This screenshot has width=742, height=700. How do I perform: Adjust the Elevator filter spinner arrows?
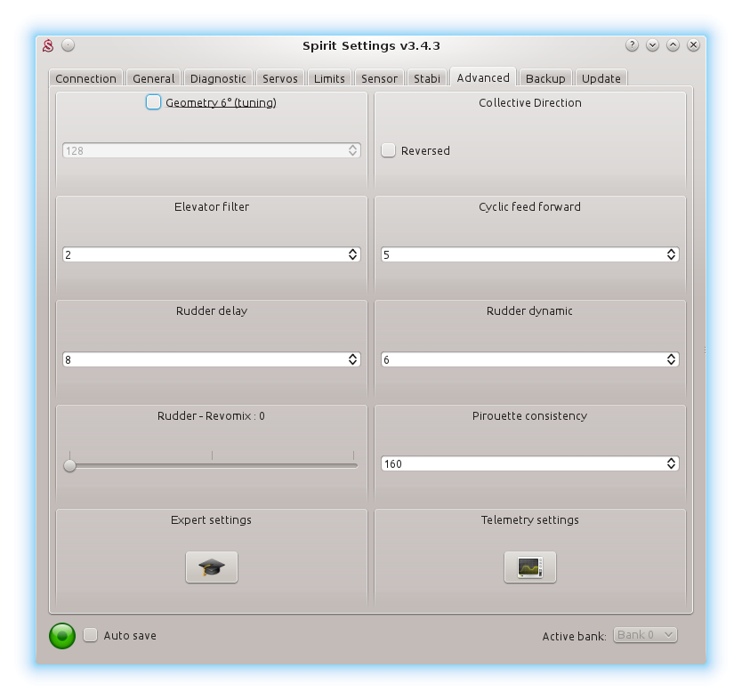coord(352,255)
